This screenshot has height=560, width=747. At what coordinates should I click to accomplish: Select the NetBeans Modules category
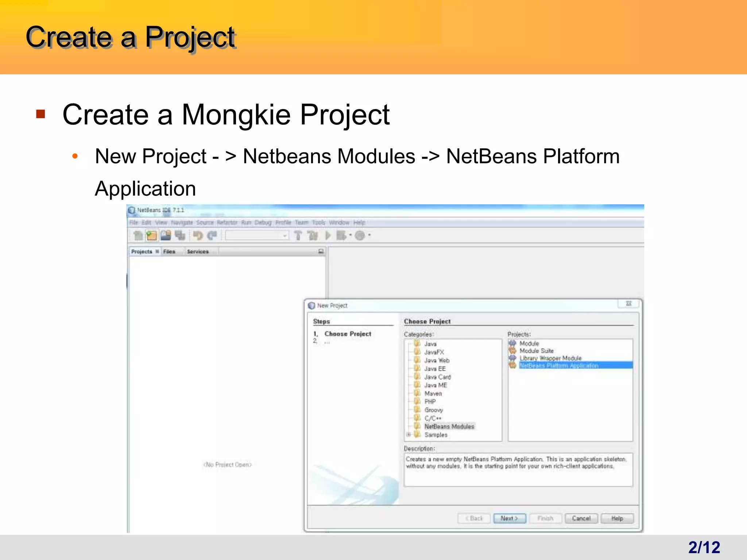[449, 426]
